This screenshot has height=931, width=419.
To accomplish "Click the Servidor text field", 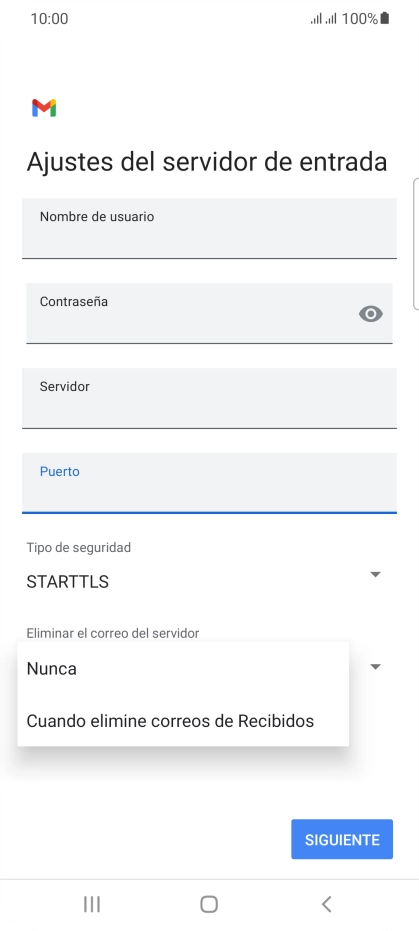I will (210, 398).
